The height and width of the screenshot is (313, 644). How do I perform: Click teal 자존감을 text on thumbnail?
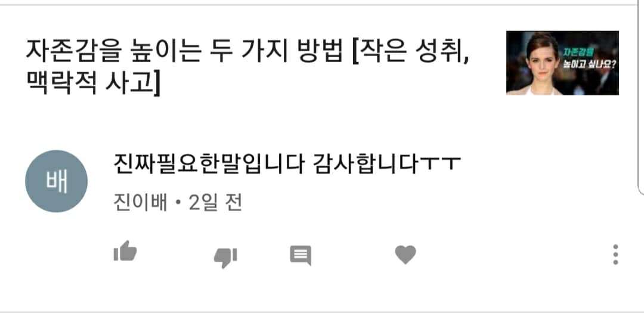579,51
